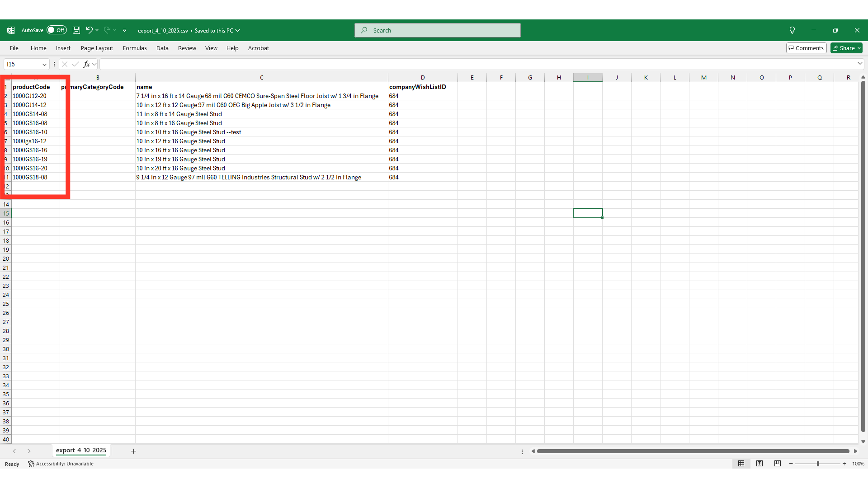This screenshot has height=488, width=868.
Task: Click the zoom slider handle
Action: 818,464
